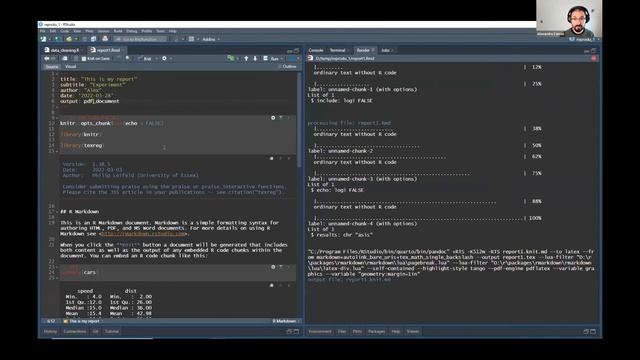Viewport: 640px width, 360px height.
Task: Run chunks above the cars chunk
Action: (x=281, y=267)
